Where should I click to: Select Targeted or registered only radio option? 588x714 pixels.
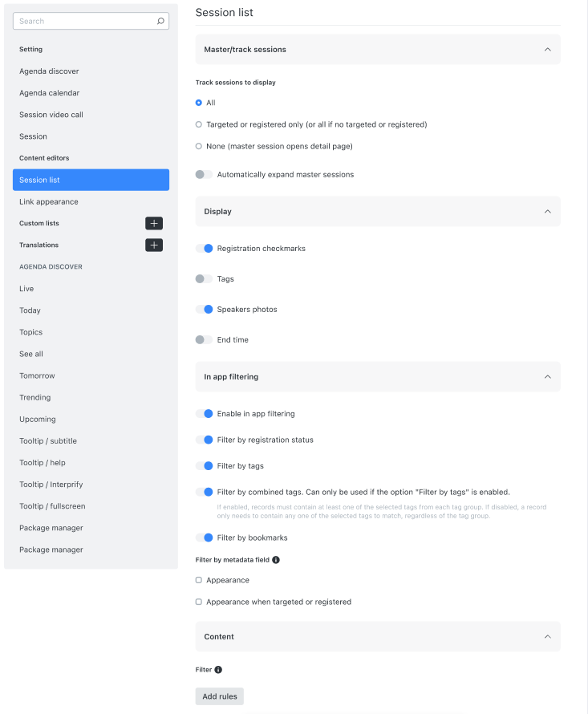point(199,124)
